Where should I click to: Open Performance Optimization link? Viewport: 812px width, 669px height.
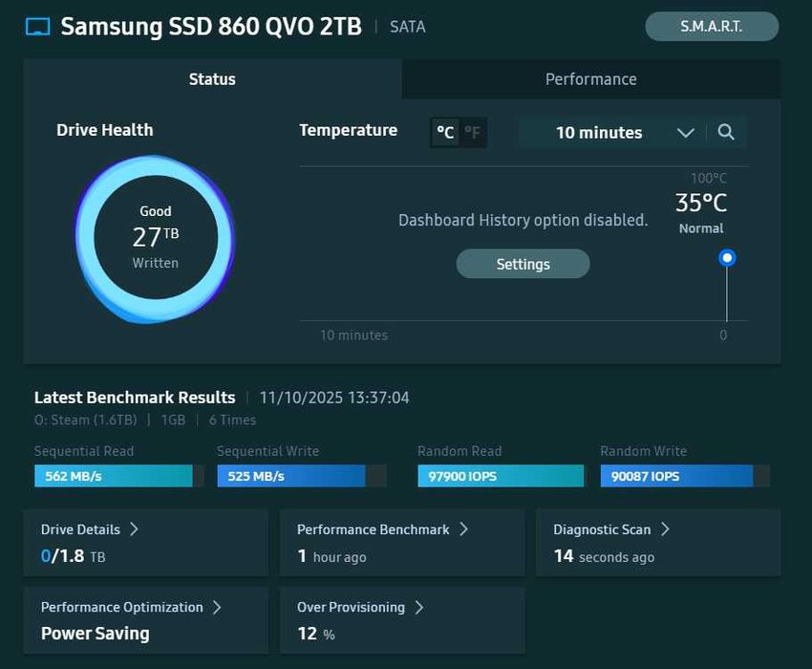[121, 607]
